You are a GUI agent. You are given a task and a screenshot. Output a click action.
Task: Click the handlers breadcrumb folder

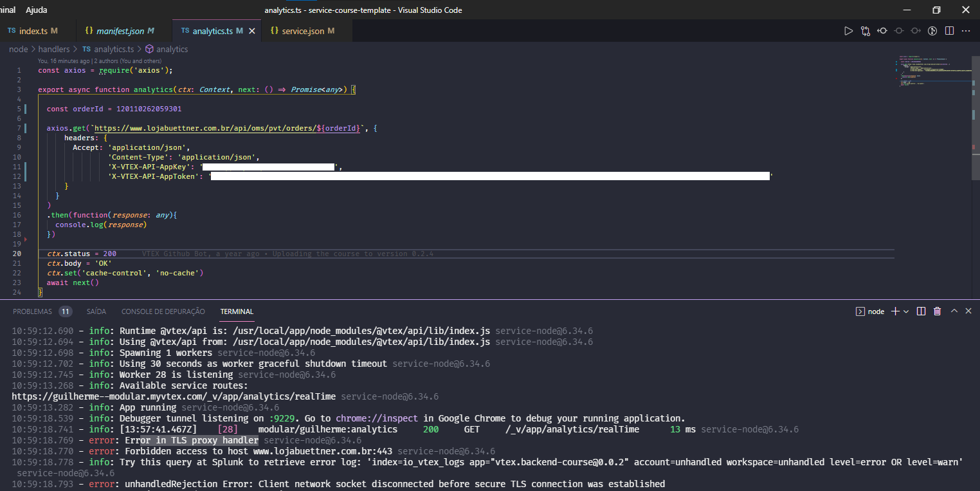point(53,49)
